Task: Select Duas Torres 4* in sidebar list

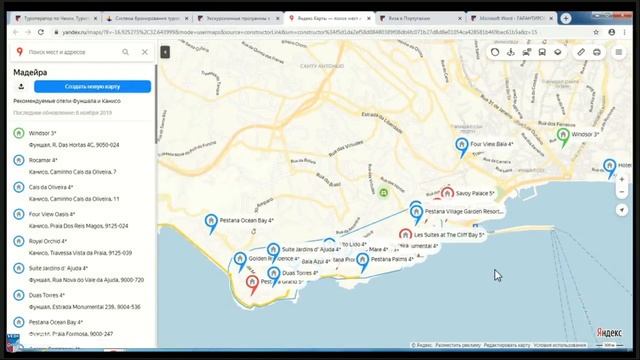Action: point(82,301)
